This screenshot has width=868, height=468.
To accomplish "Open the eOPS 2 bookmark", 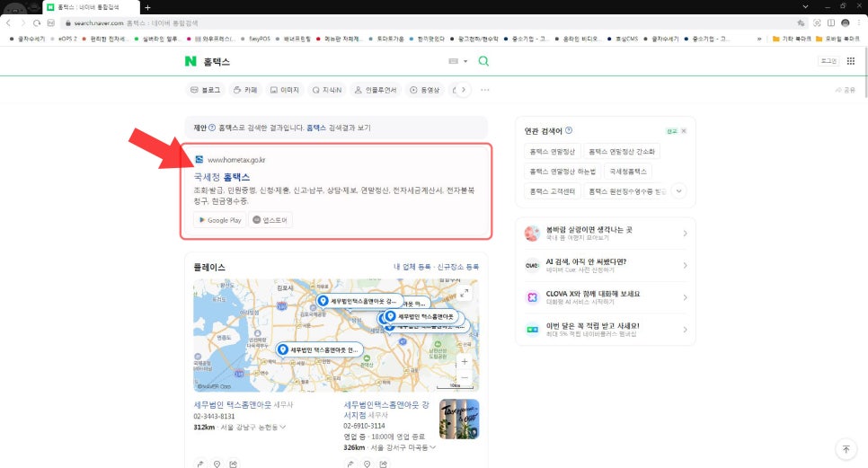I will coord(64,39).
